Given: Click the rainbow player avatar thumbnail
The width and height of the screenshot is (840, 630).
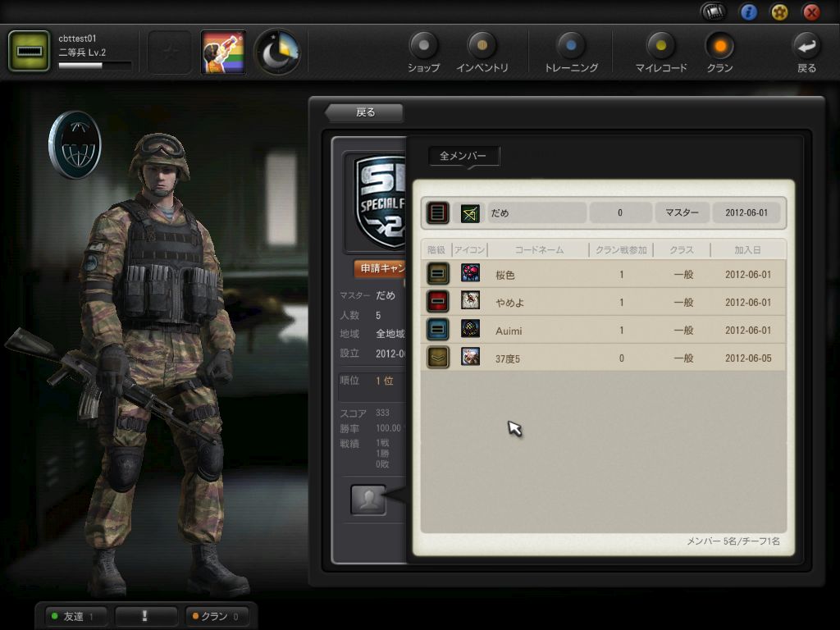Looking at the screenshot, I should click(223, 52).
